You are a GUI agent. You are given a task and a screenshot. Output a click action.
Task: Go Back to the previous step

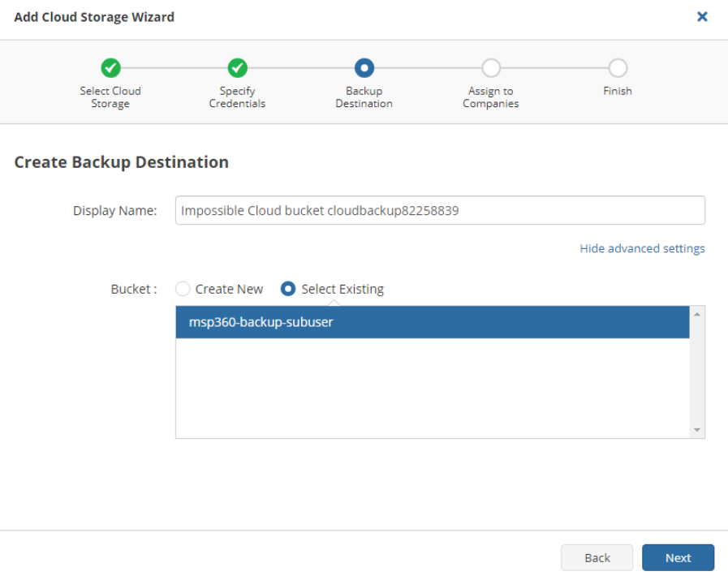[597, 558]
